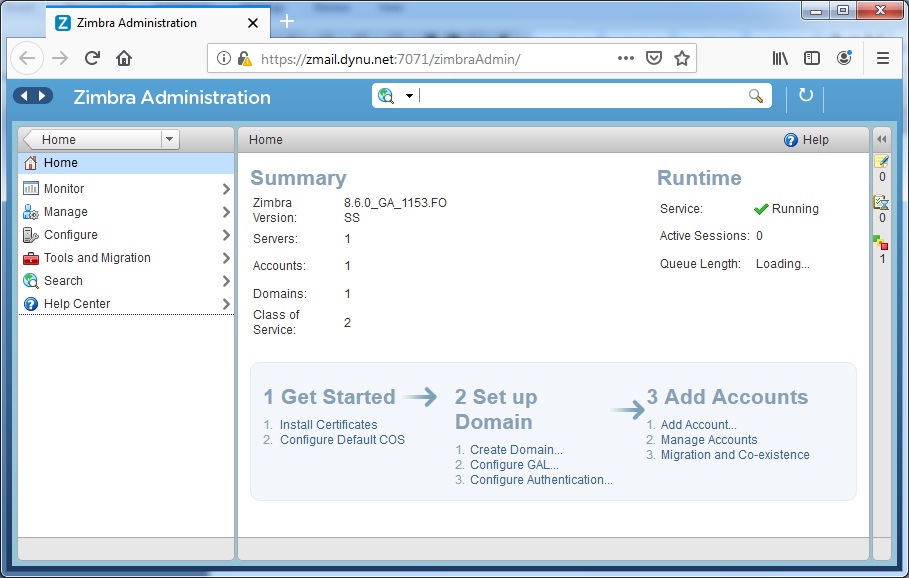Click the Zimbra Administration header title
The height and width of the screenshot is (578, 909).
point(172,97)
